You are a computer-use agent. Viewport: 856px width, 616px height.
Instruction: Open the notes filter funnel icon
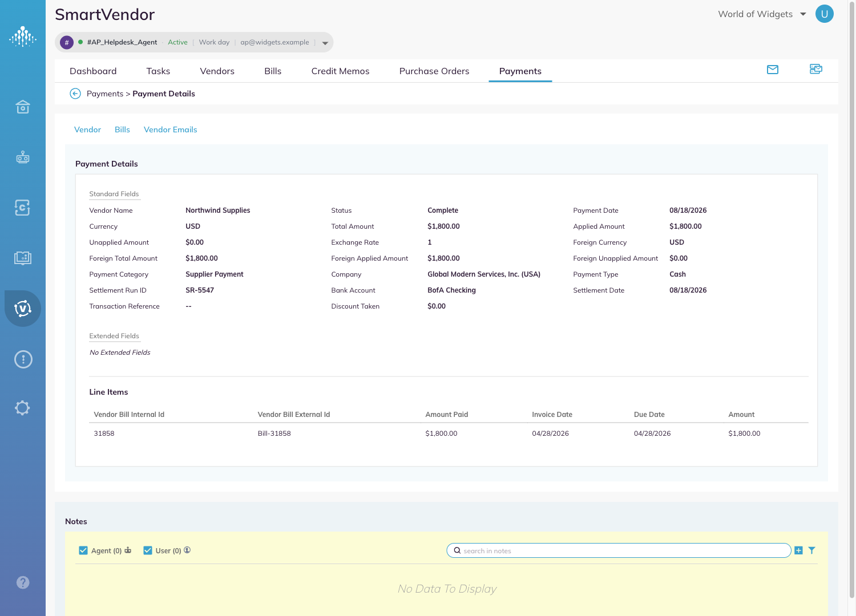point(811,550)
